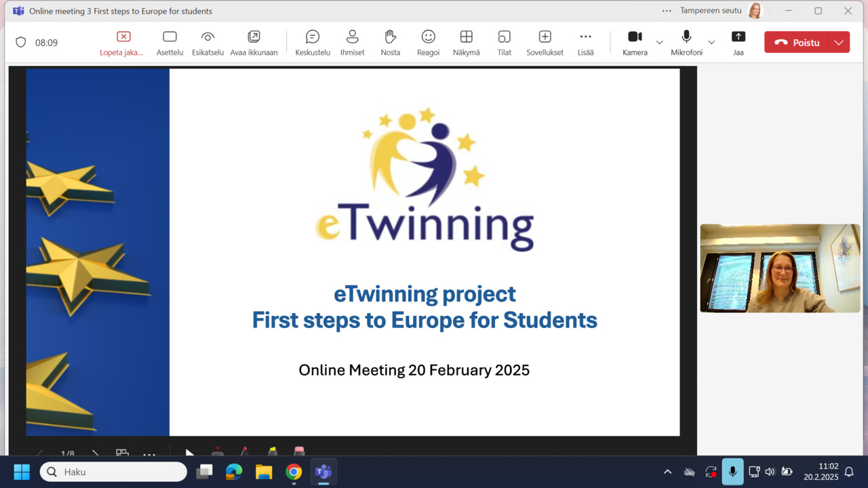The width and height of the screenshot is (868, 488).
Task: Pop out with Avaa ikkunaan
Action: click(x=254, y=43)
